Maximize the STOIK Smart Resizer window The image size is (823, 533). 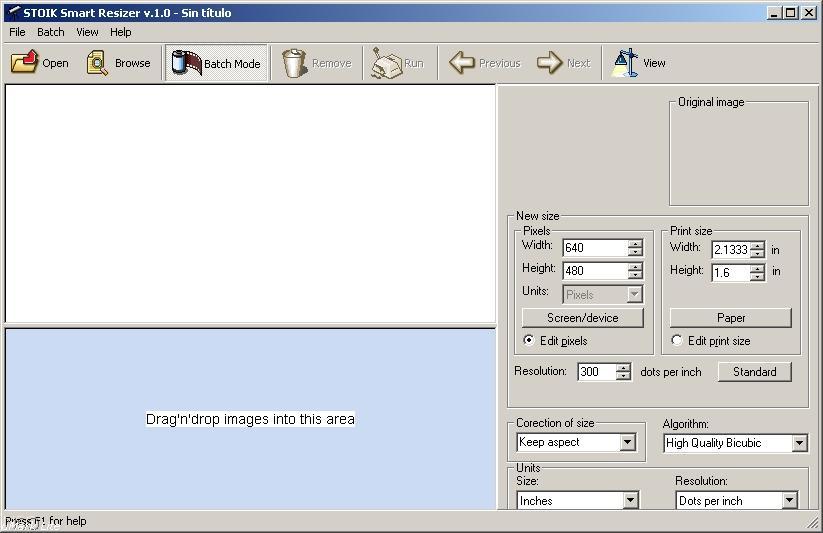pyautogui.click(x=790, y=13)
